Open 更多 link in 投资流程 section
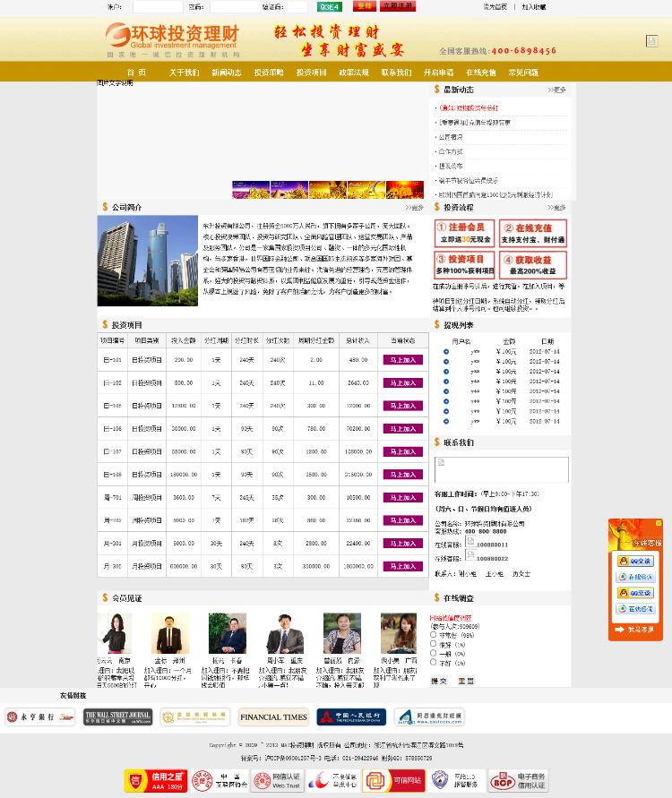This screenshot has width=672, height=798. point(557,207)
